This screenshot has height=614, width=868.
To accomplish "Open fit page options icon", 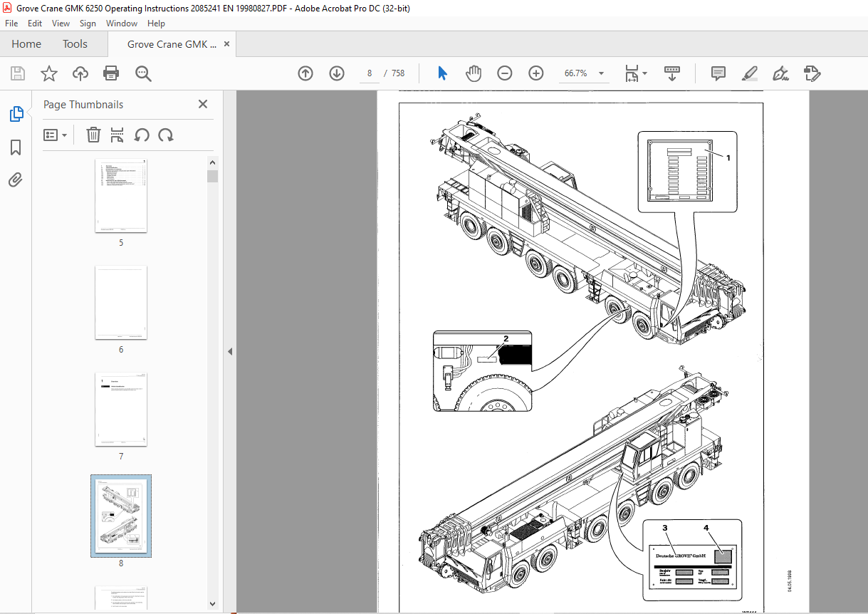I will 635,73.
